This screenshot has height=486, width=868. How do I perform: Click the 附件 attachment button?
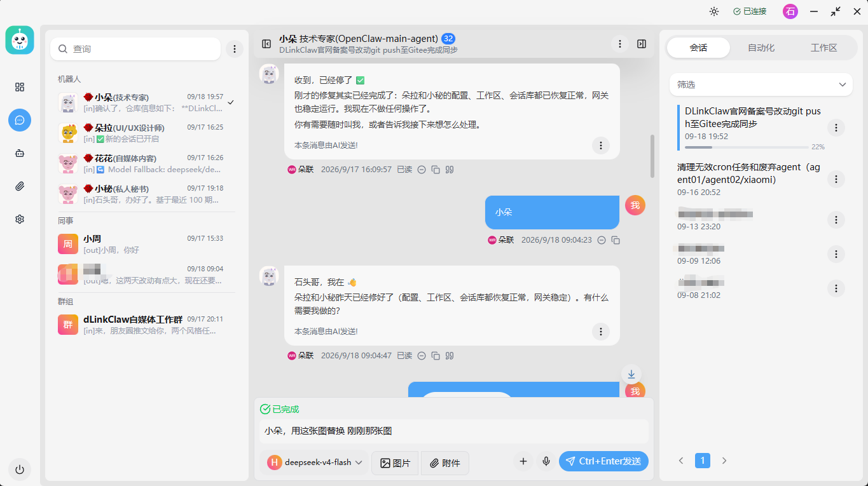point(445,463)
